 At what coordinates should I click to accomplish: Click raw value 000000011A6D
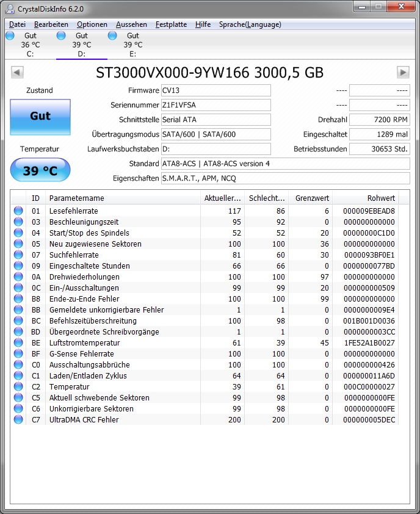[369, 375]
